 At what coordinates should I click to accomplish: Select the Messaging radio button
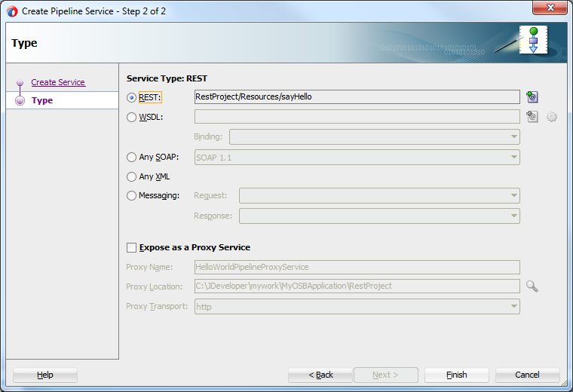tap(131, 196)
